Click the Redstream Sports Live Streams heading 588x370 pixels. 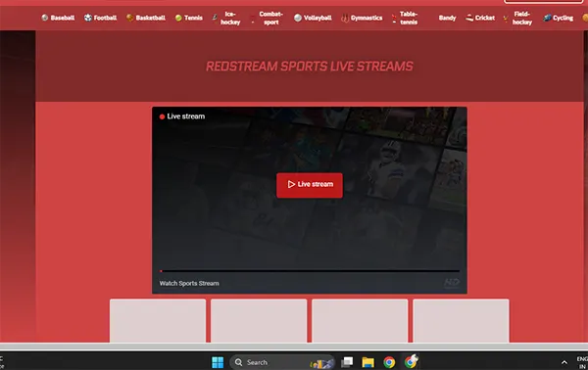point(310,67)
